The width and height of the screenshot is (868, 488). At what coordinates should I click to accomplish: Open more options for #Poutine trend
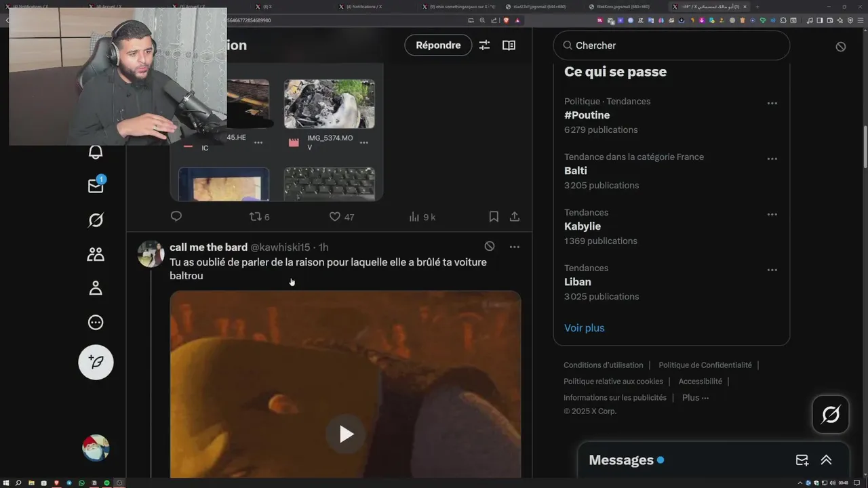click(x=772, y=103)
